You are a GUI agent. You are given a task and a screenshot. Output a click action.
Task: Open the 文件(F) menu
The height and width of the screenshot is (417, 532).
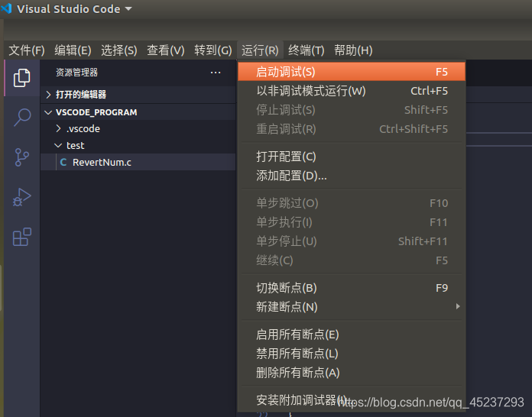pyautogui.click(x=27, y=50)
